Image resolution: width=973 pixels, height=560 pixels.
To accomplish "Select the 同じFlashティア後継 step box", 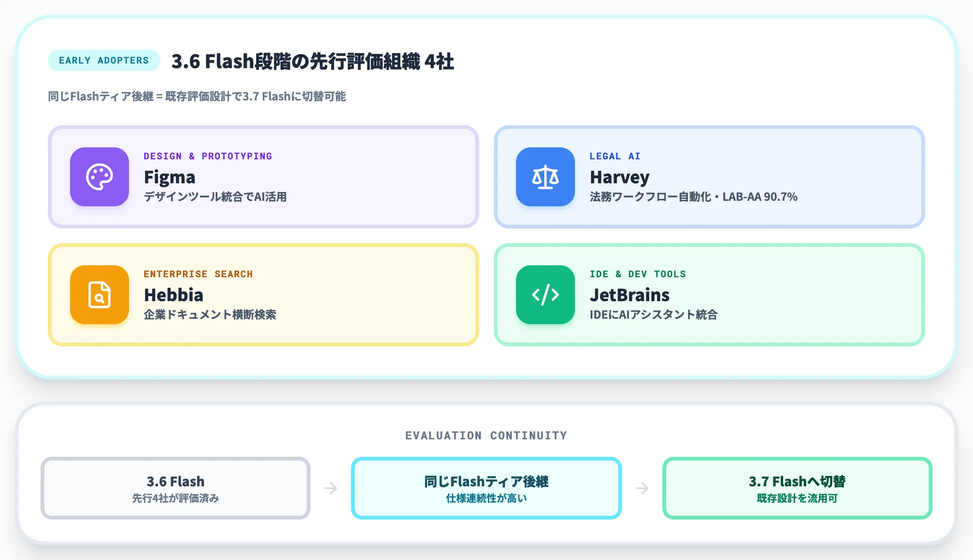I will [x=486, y=488].
